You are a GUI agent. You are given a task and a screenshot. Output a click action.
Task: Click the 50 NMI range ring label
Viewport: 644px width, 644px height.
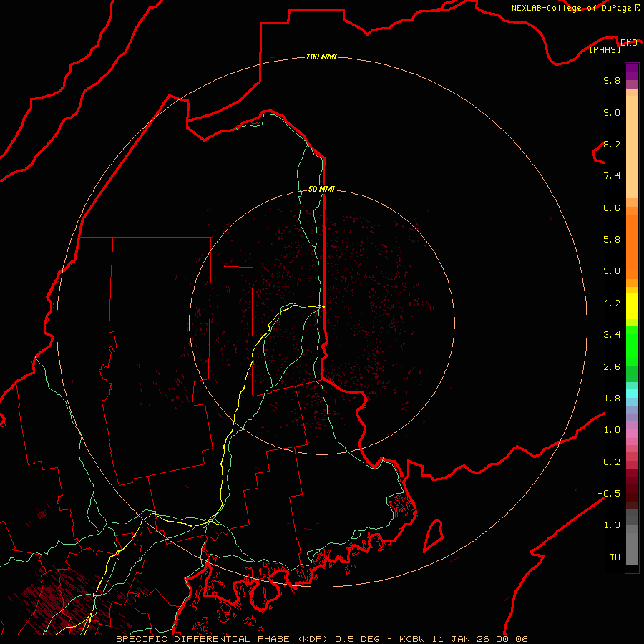tap(321, 189)
